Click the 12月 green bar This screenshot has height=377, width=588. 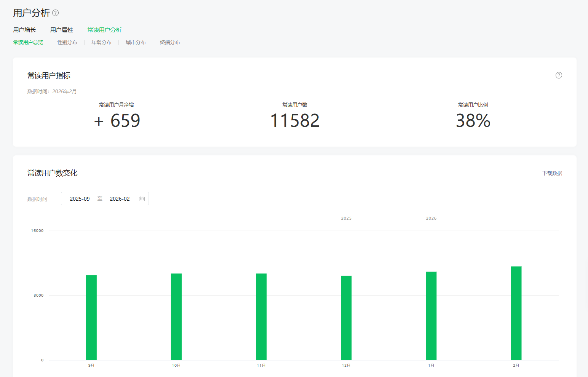pyautogui.click(x=346, y=318)
